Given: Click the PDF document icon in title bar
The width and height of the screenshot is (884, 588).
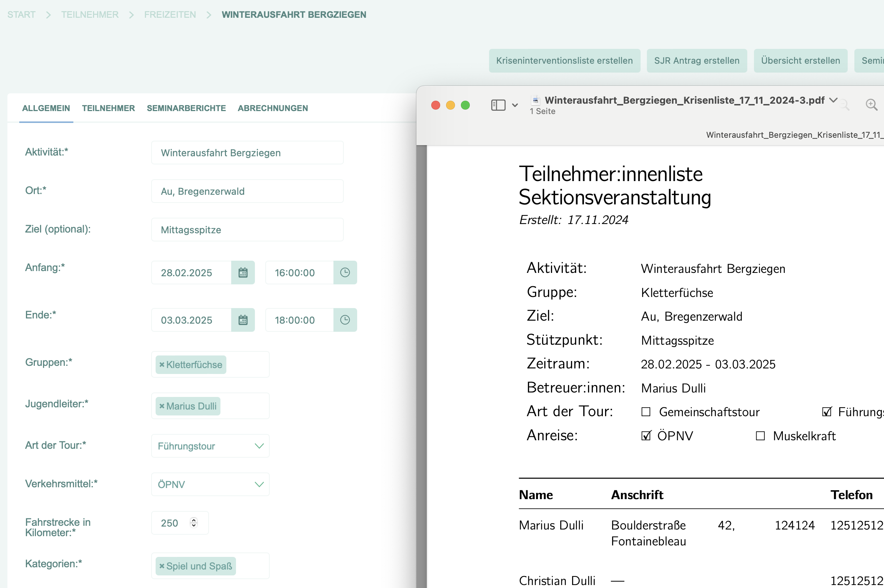Looking at the screenshot, I should [535, 100].
